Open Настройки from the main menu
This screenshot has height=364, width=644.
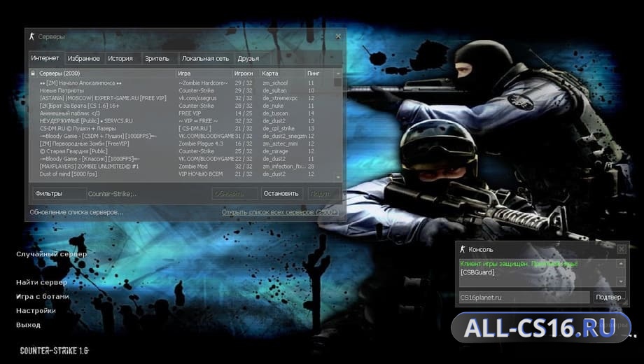[x=36, y=311]
